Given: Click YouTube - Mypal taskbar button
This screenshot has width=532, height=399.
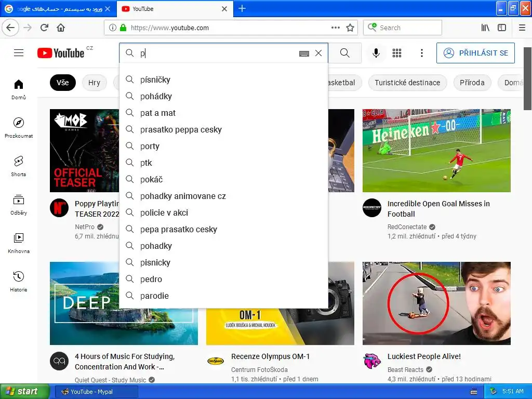Looking at the screenshot, I should [96, 392].
